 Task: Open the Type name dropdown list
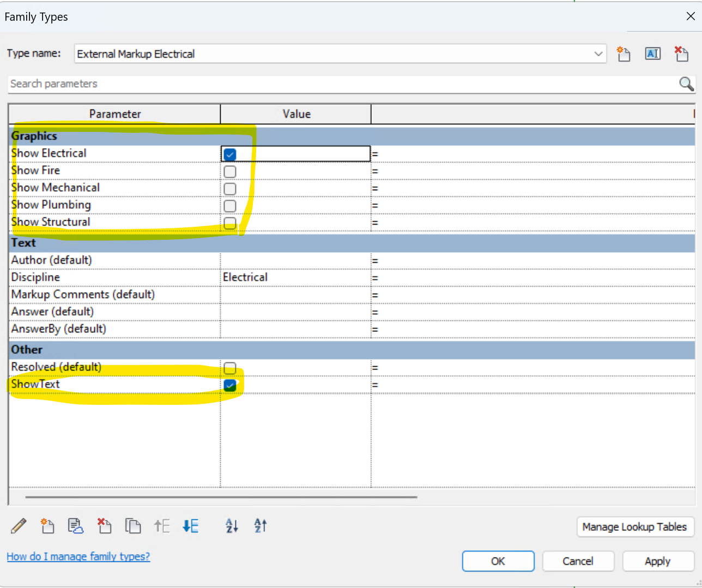click(x=598, y=53)
